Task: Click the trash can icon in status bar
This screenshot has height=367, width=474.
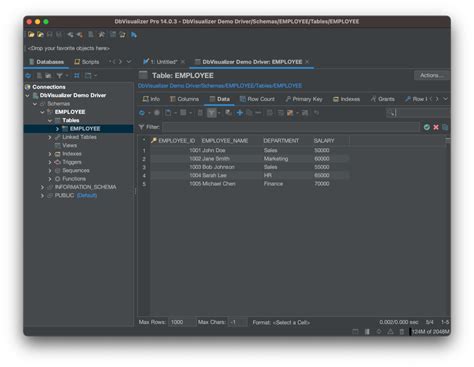Action: (402, 332)
